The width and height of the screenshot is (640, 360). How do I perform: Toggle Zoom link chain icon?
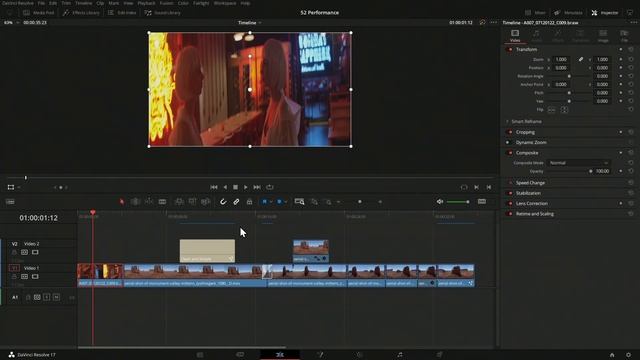coord(580,60)
